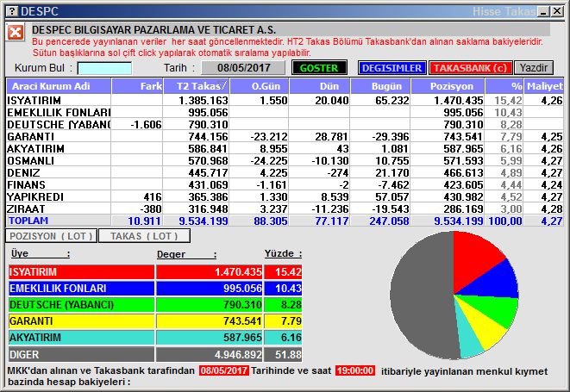Click the red 08/05/2017 date in footer
Screen dimensions: 570x392
pyautogui.click(x=224, y=370)
